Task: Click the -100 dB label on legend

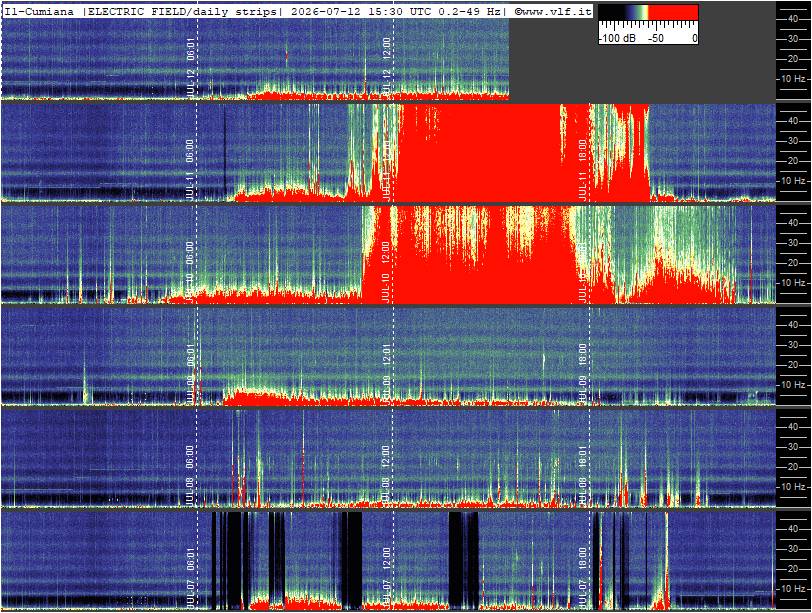Action: [617, 38]
